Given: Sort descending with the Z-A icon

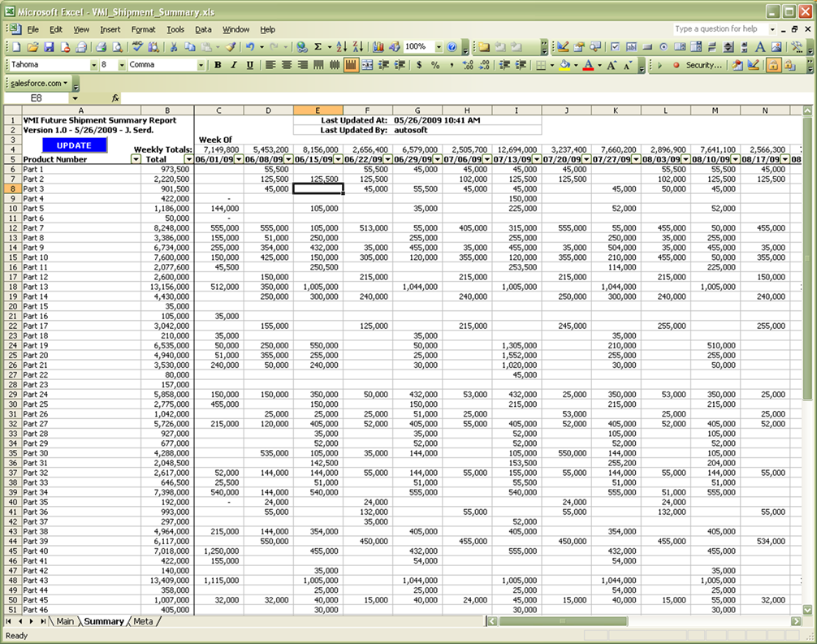Looking at the screenshot, I should pyautogui.click(x=357, y=47).
